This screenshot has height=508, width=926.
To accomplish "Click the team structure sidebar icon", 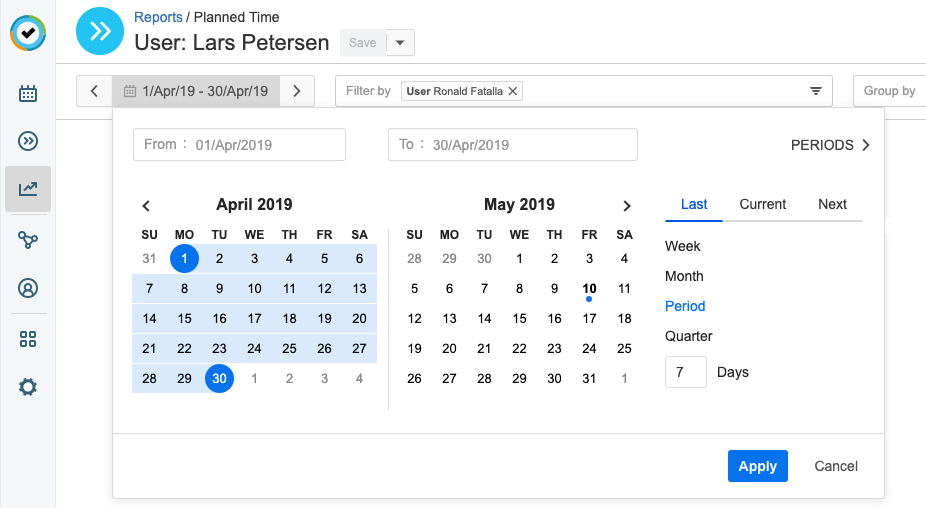I will 28,239.
